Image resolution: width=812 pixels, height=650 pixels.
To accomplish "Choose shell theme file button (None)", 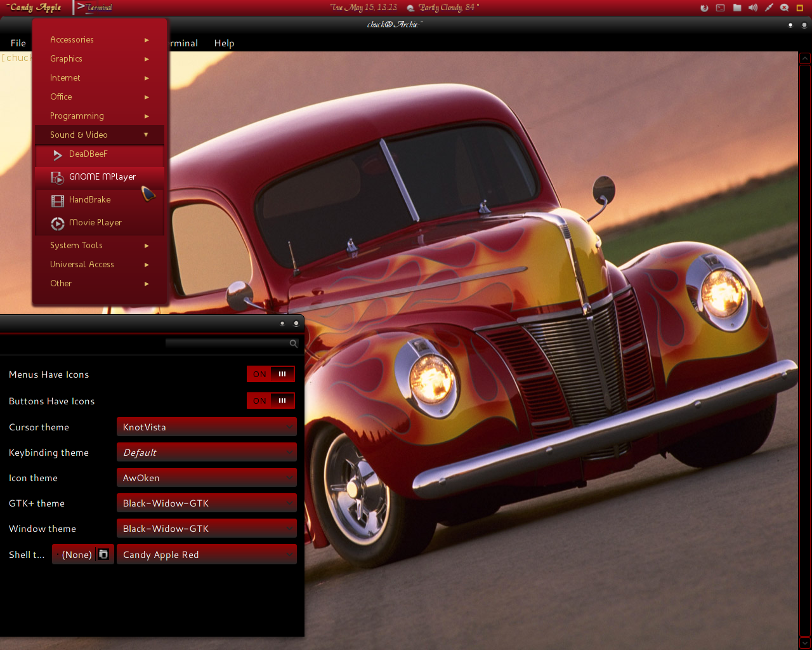I will [83, 554].
